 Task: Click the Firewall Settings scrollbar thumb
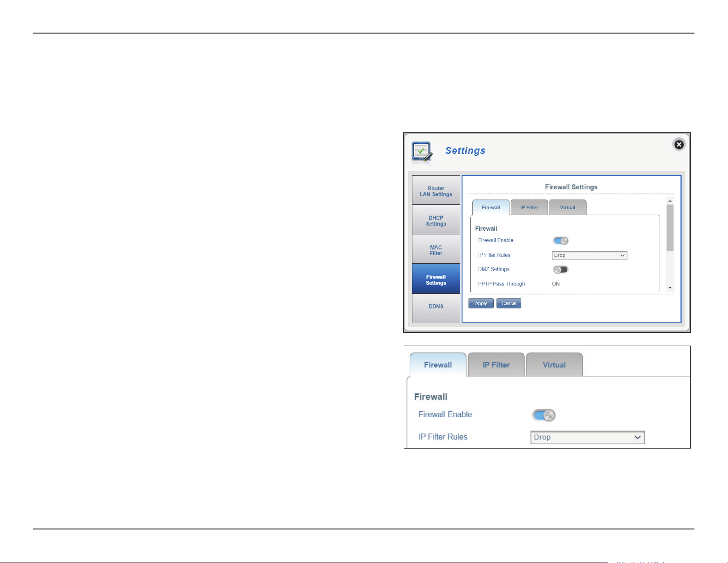click(670, 227)
